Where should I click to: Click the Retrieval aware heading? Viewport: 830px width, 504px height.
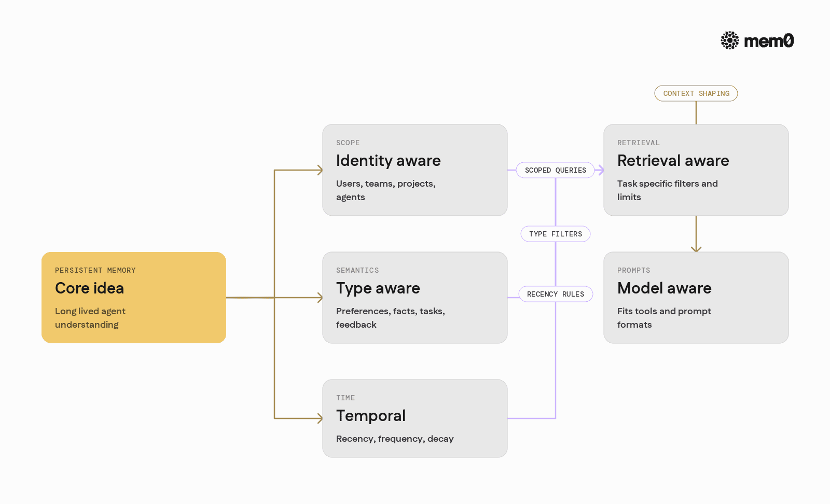(x=673, y=161)
